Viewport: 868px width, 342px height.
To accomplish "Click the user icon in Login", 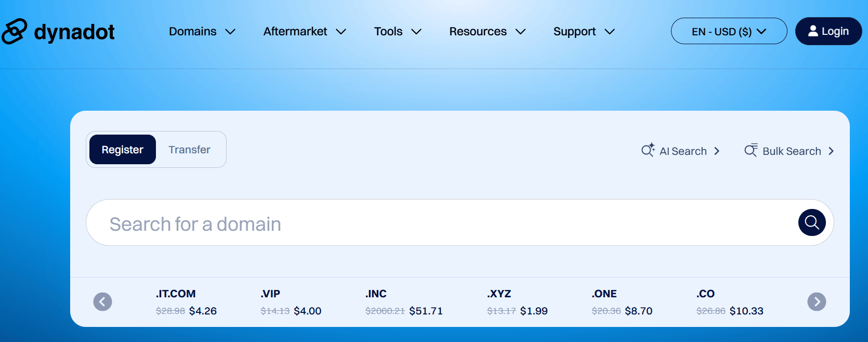I will (813, 31).
